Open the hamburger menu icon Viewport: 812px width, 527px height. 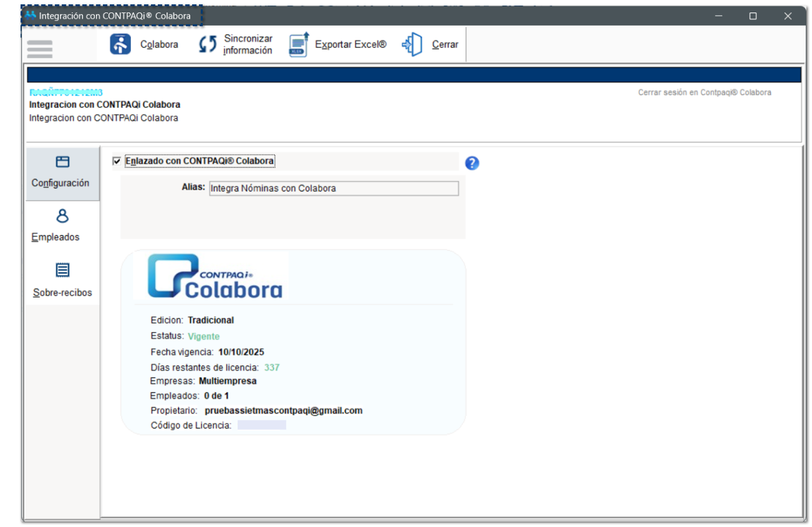click(x=40, y=48)
